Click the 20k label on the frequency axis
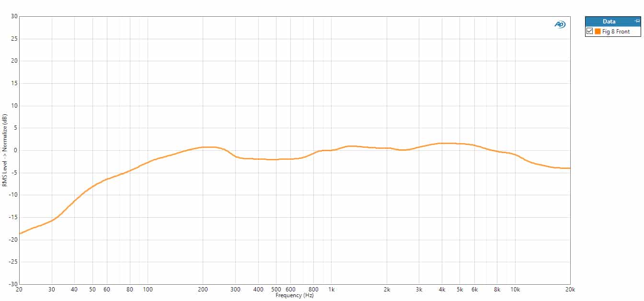This screenshot has width=644, height=301. pyautogui.click(x=570, y=290)
